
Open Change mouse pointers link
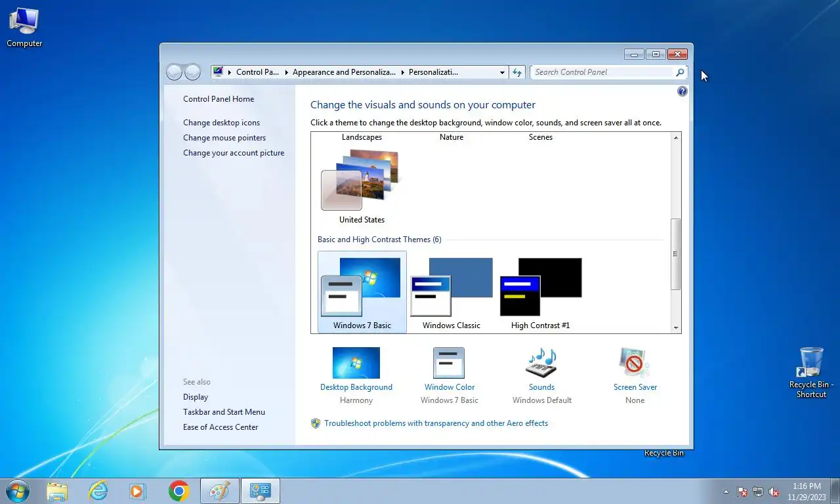pos(224,138)
